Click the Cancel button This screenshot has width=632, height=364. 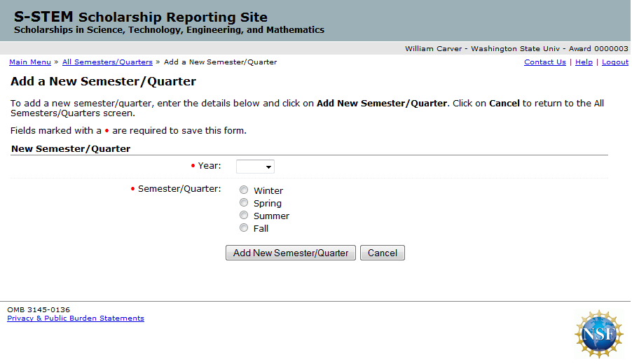pyautogui.click(x=383, y=253)
